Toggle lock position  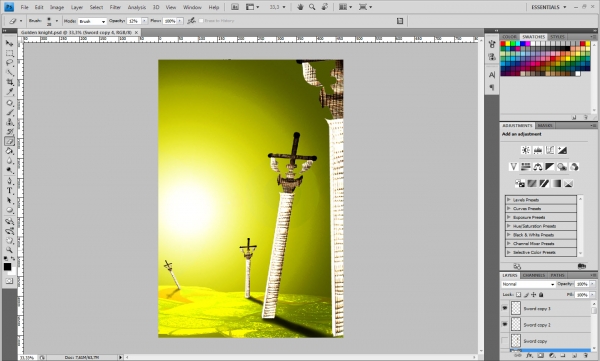pyautogui.click(x=533, y=295)
